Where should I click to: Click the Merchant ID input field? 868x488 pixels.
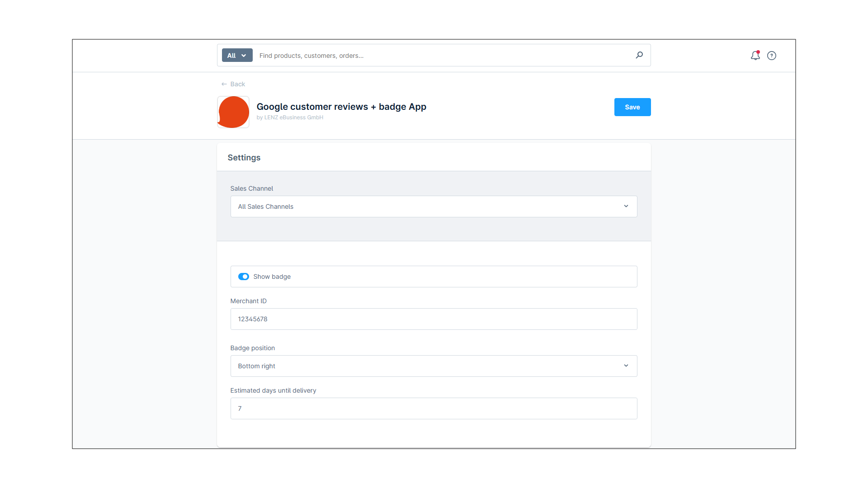point(434,319)
